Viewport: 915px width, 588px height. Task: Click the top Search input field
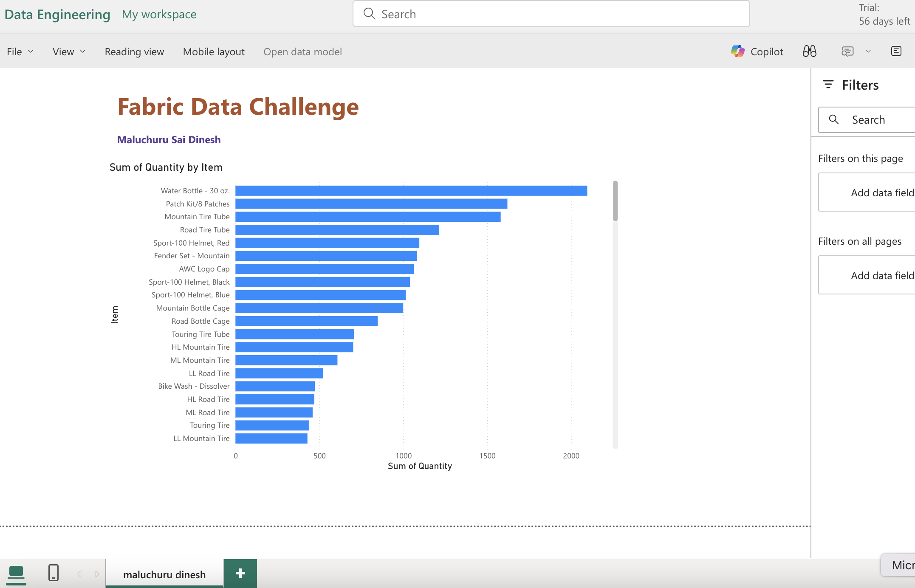click(x=551, y=14)
